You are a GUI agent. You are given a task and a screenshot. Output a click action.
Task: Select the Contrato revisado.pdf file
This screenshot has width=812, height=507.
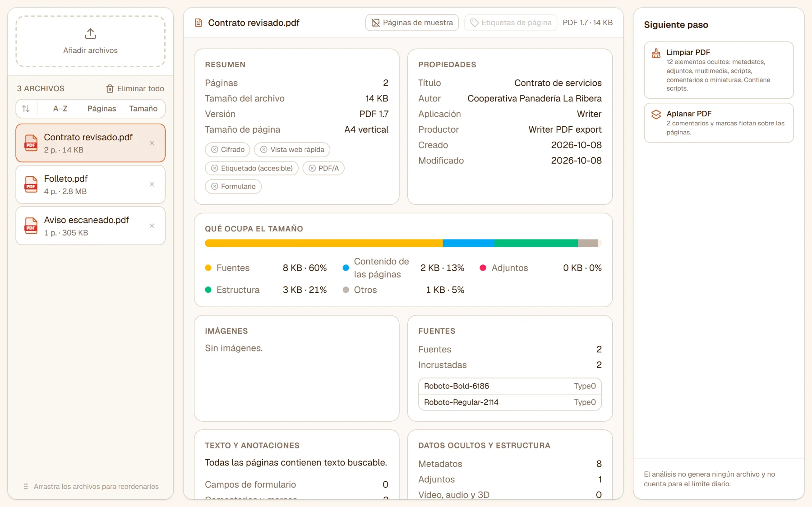pyautogui.click(x=90, y=143)
